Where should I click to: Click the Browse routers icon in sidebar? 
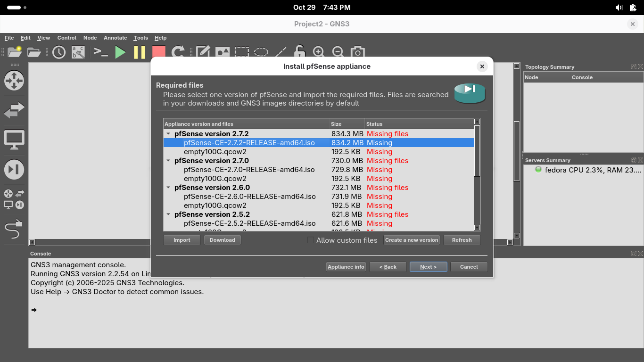click(x=14, y=81)
